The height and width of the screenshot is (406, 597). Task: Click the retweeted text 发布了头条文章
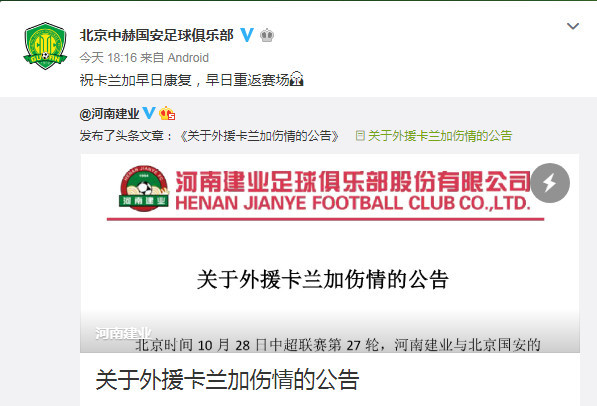pos(121,136)
